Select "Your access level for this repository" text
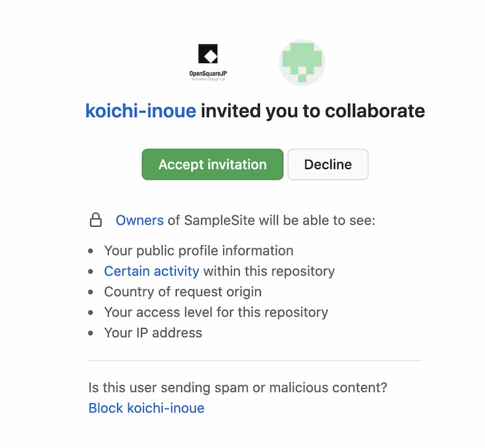This screenshot has height=448, width=485. click(216, 312)
